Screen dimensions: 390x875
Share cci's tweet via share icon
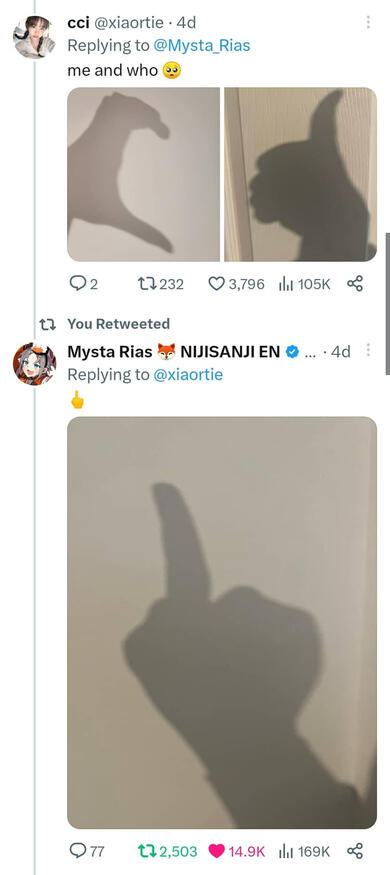(x=355, y=284)
